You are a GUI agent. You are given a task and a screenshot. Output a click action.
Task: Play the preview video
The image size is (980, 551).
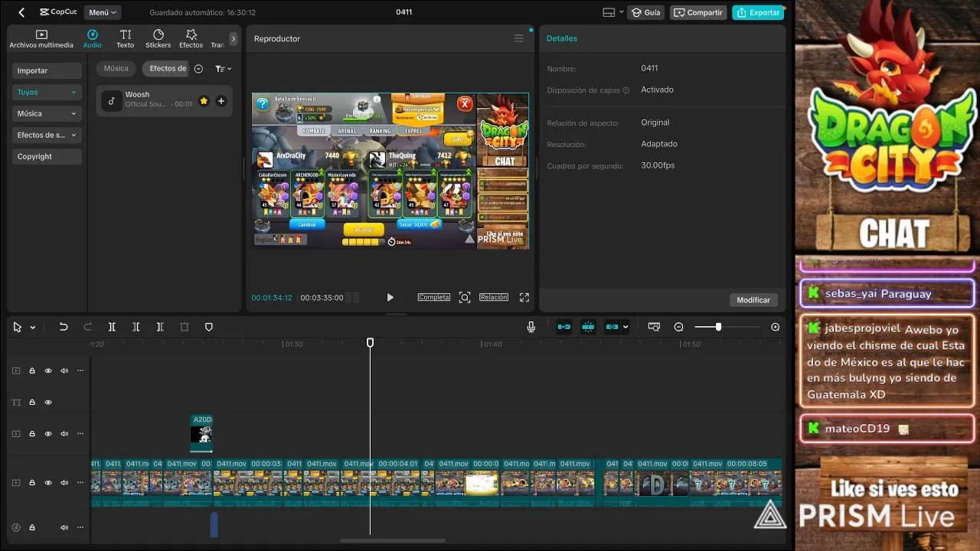pyautogui.click(x=390, y=297)
